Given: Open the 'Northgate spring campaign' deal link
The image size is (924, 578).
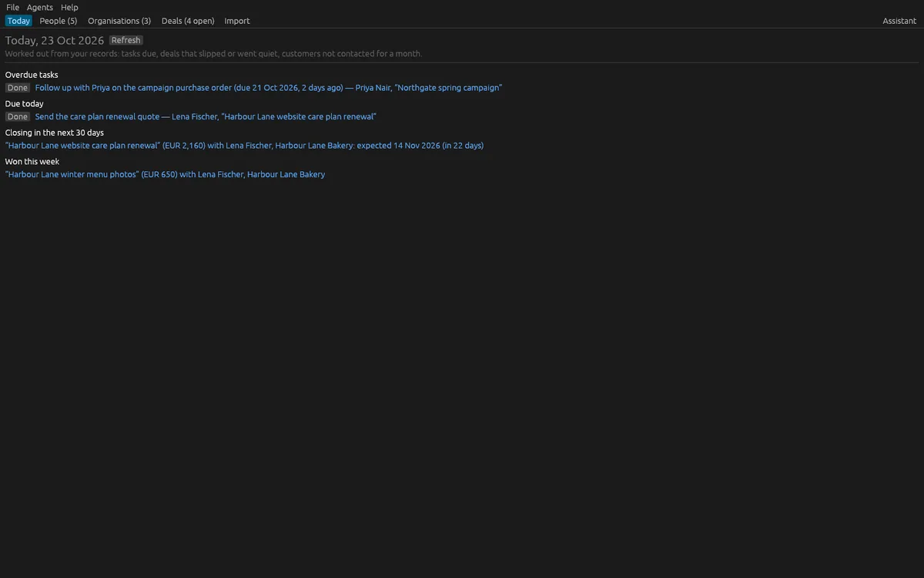Looking at the screenshot, I should (448, 88).
